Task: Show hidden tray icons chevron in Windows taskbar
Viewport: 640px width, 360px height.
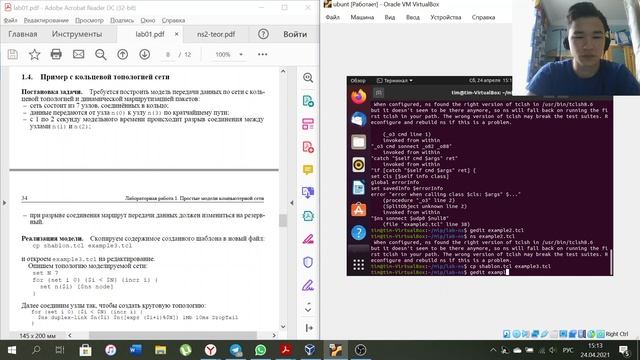Action: pos(493,350)
